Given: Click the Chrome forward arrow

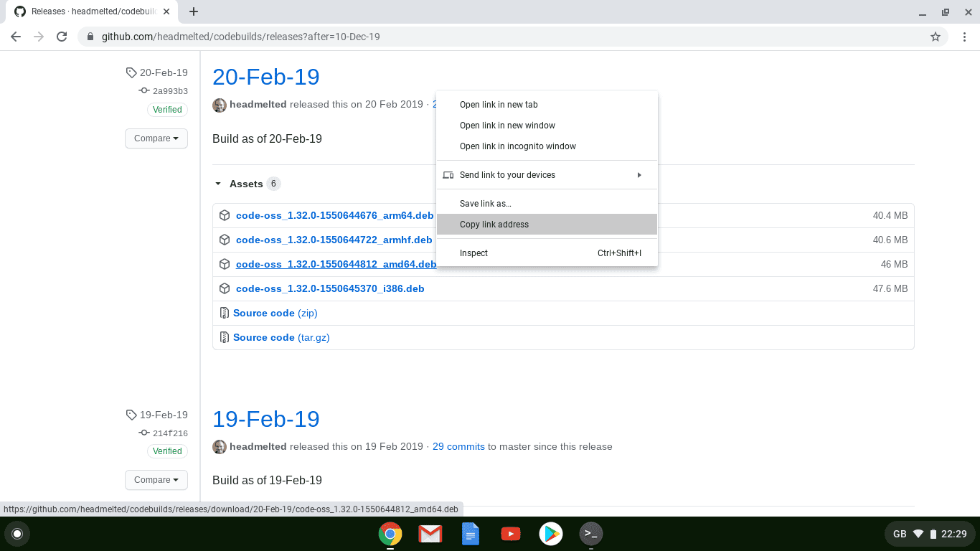Looking at the screenshot, I should [39, 37].
